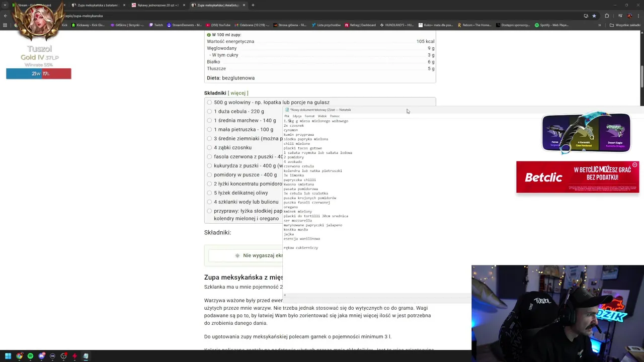The height and width of the screenshot is (362, 644).
Task: Open a new browser tab
Action: point(253,5)
